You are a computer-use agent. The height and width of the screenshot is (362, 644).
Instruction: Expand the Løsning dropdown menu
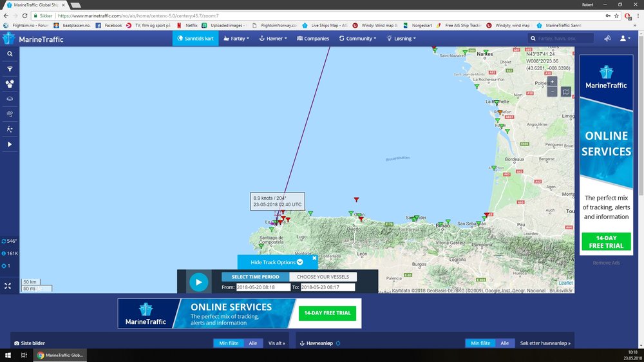coord(401,39)
